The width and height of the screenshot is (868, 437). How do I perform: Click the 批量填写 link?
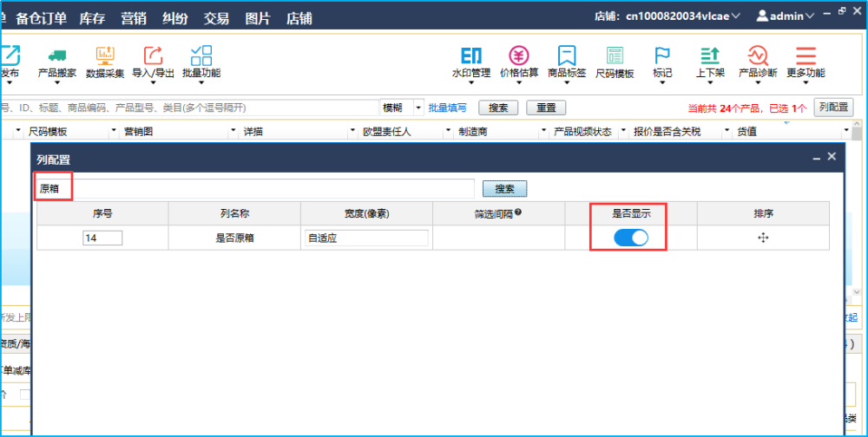pos(447,108)
